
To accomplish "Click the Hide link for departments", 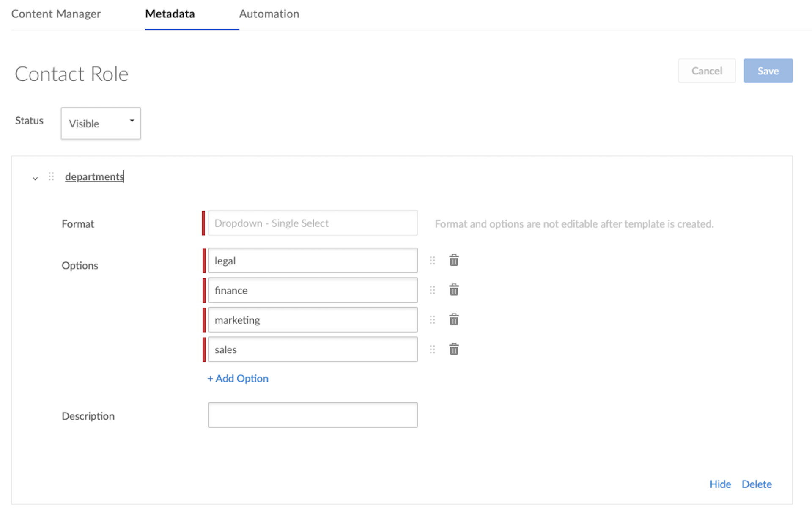I will click(x=720, y=484).
